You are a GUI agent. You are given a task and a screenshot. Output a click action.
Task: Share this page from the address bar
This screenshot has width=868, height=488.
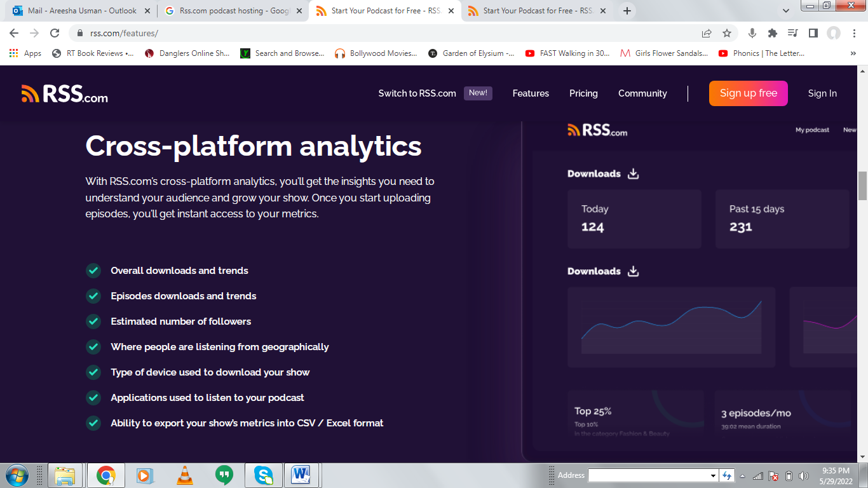[x=707, y=33]
